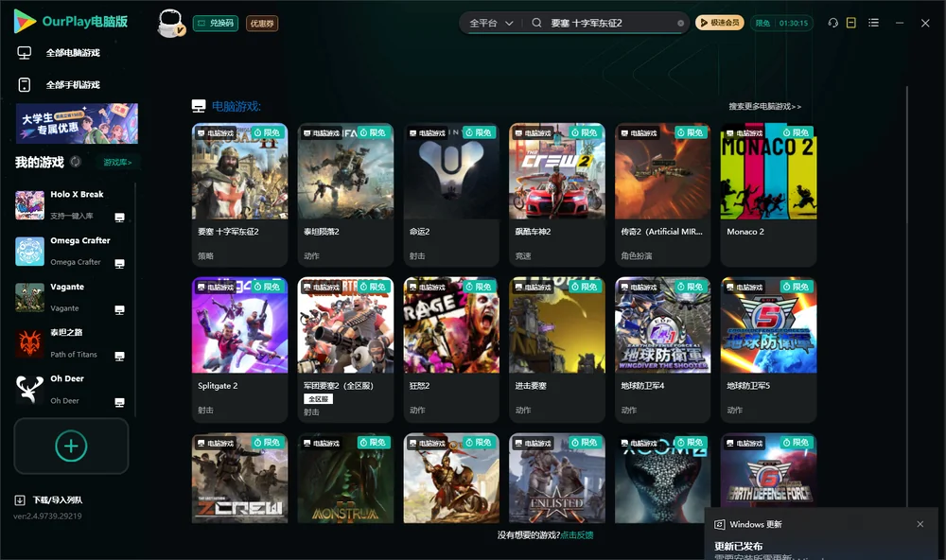Click the download icon next to 下载/导入列队
The image size is (946, 560).
point(20,499)
